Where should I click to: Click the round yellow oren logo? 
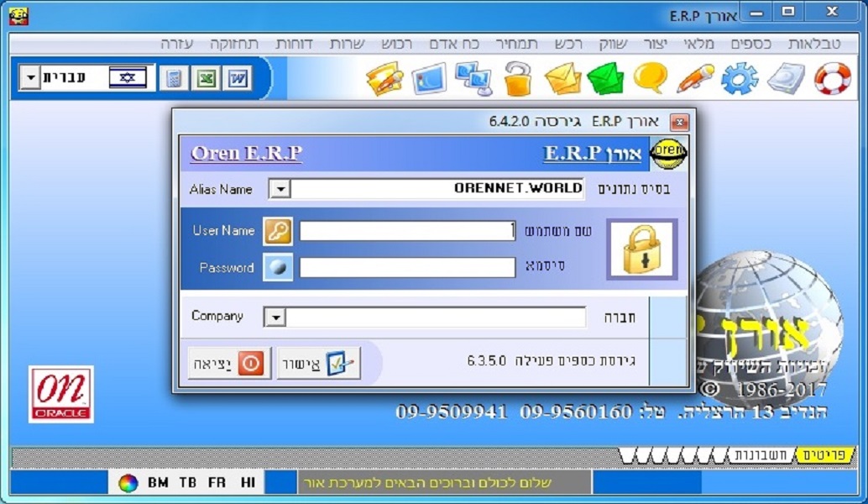[x=668, y=154]
